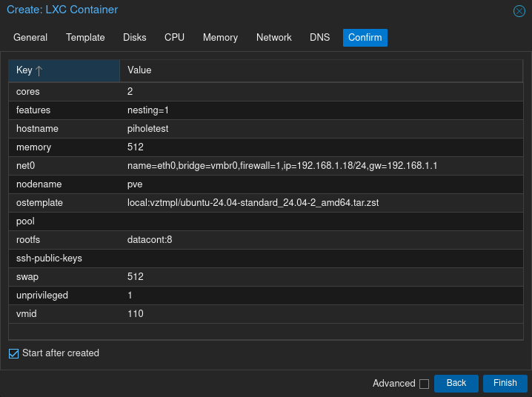532x397 pixels.
Task: Open the Template tab
Action: [85, 37]
